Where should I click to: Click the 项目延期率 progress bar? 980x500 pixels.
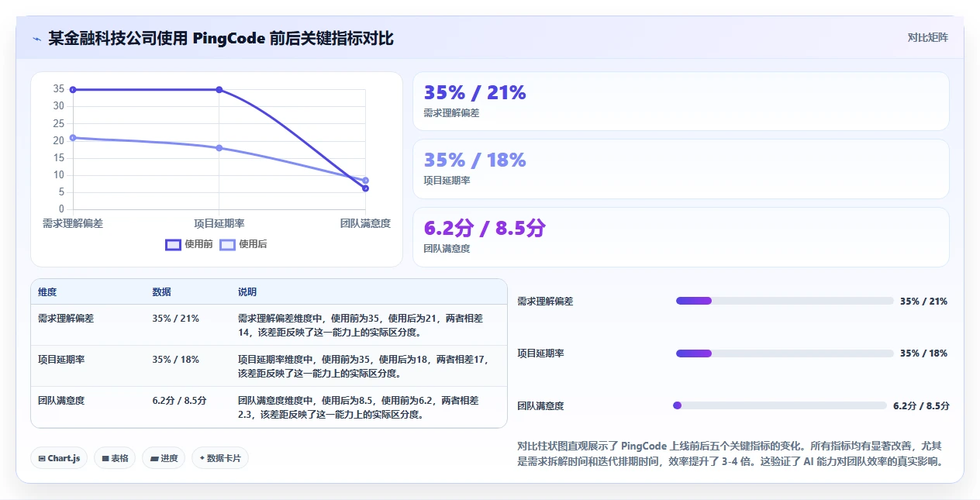(x=785, y=353)
